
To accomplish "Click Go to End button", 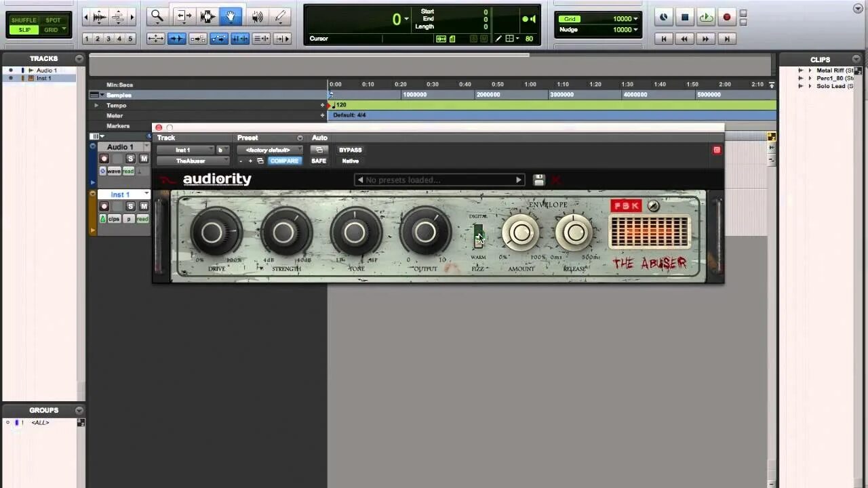I will (727, 39).
